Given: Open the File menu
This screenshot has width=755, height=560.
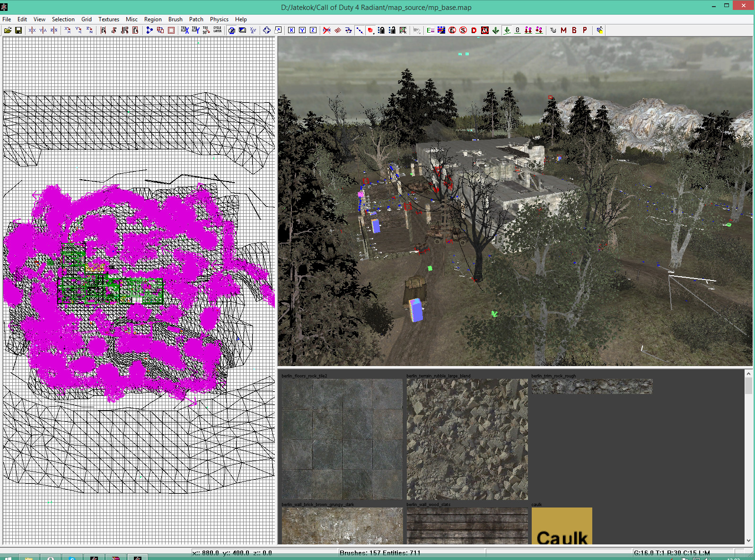Looking at the screenshot, I should (7, 19).
